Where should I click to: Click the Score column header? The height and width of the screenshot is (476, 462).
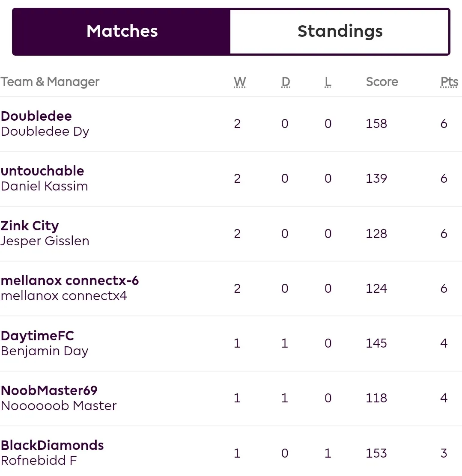point(382,82)
